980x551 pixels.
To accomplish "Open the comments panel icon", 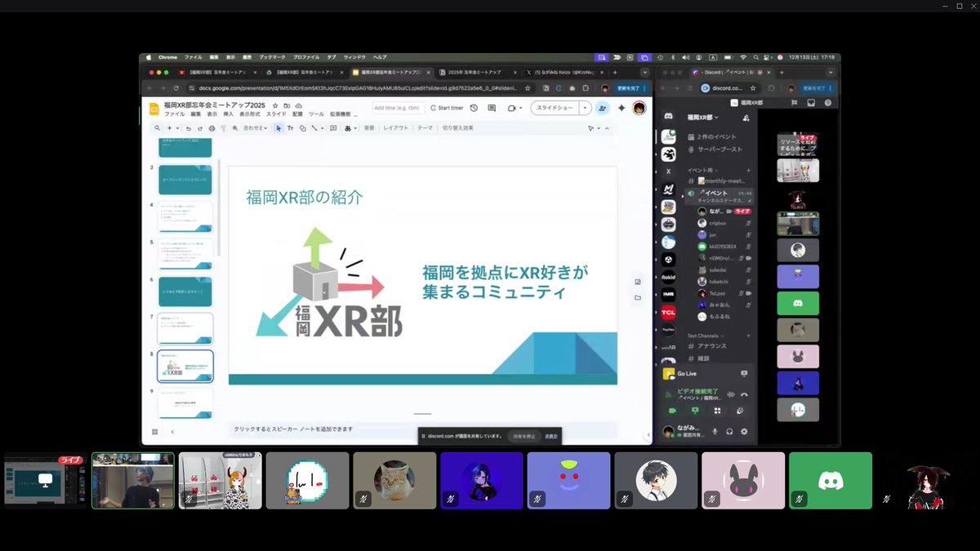I will coord(492,108).
